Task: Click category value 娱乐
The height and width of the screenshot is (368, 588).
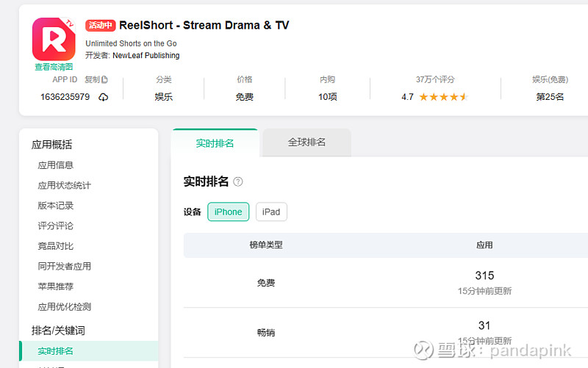Action: coord(163,97)
